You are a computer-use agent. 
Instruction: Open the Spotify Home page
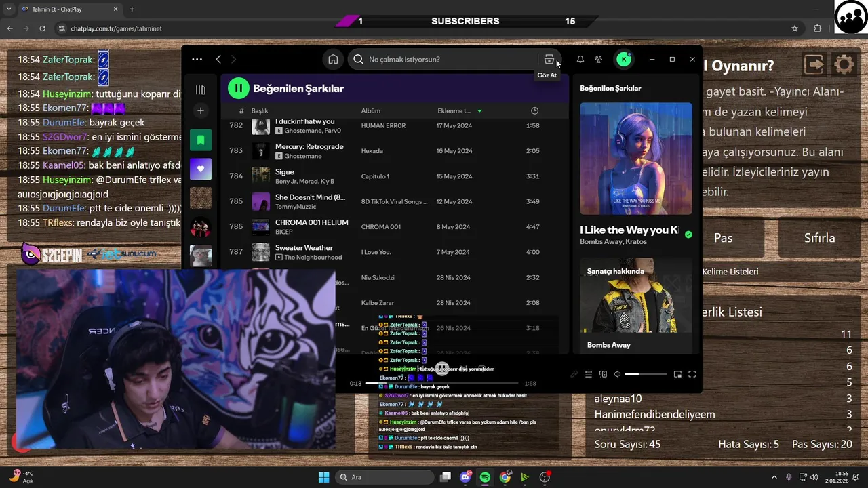[x=333, y=59]
